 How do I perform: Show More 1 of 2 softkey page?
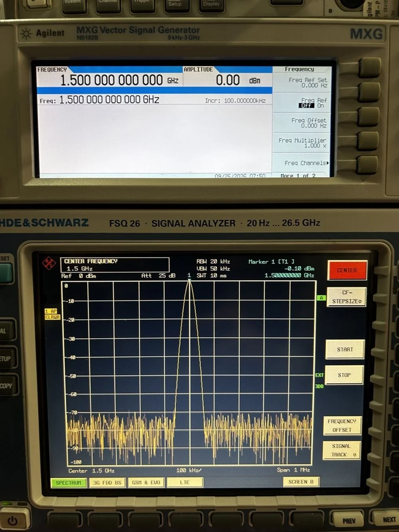tap(298, 176)
